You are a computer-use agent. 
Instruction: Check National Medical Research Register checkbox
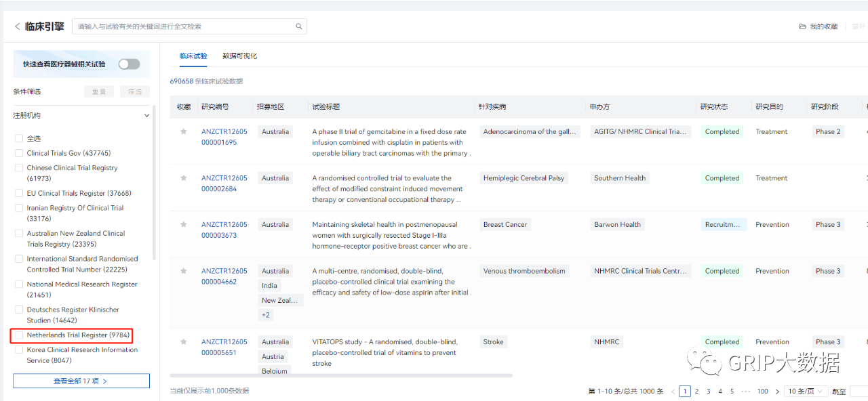tap(19, 284)
